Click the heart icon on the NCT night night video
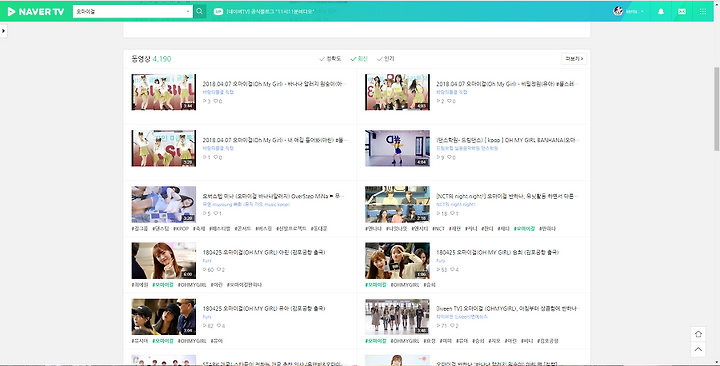 point(453,214)
